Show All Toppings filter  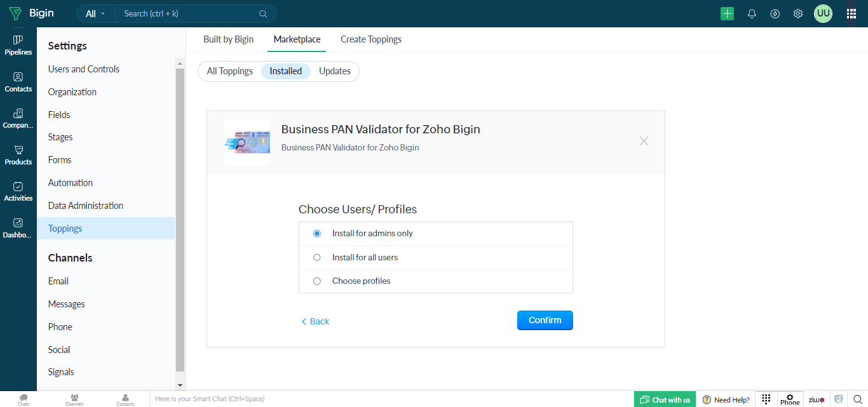(x=230, y=71)
